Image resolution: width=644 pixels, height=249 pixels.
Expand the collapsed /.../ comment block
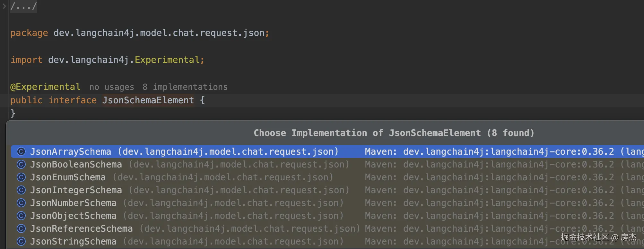coord(23,6)
